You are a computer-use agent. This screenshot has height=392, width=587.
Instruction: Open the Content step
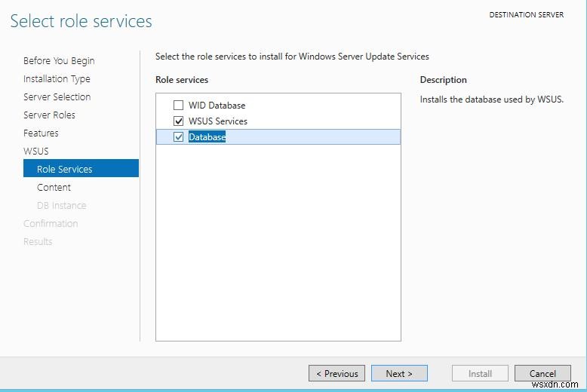click(x=54, y=188)
